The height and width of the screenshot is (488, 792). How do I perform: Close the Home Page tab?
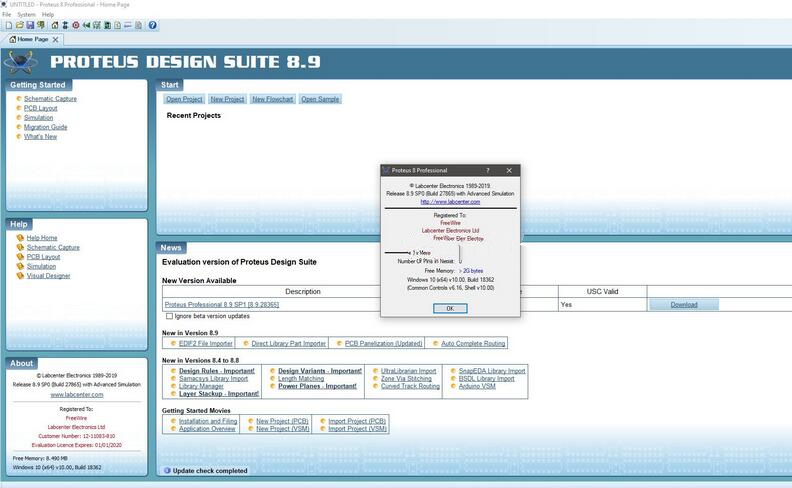[x=56, y=39]
